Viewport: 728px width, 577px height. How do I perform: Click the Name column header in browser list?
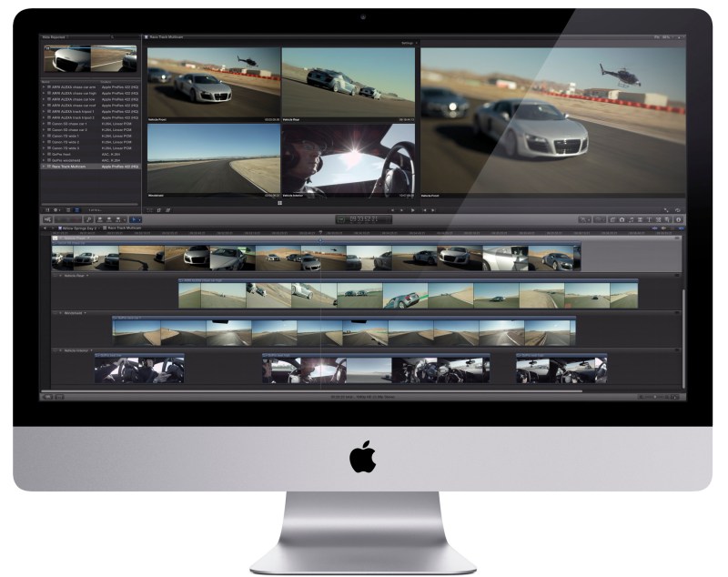click(47, 80)
